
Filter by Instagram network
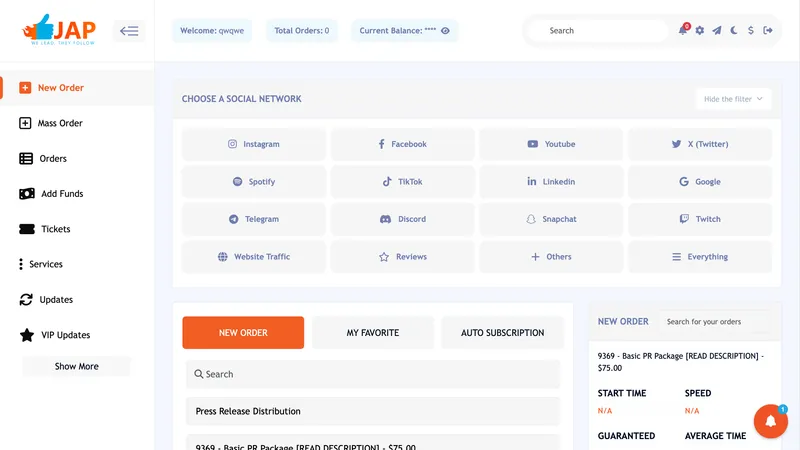tap(254, 144)
